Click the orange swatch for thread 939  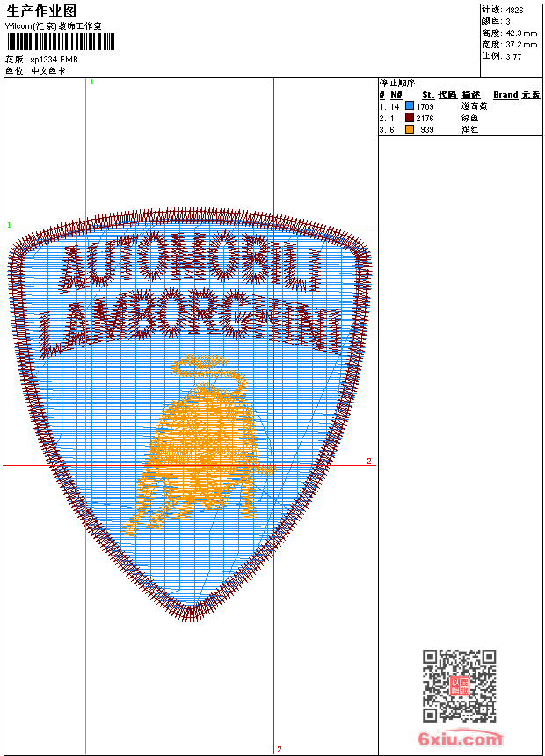410,129
